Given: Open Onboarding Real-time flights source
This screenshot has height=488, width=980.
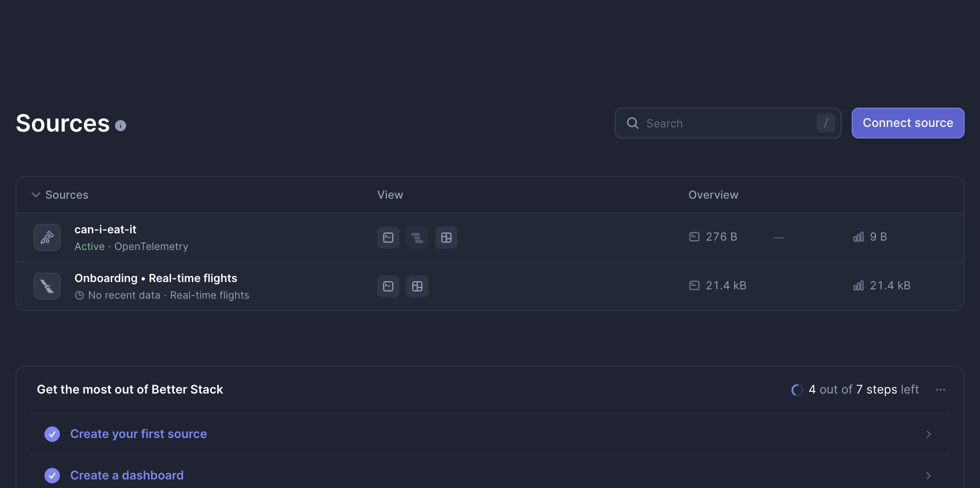Looking at the screenshot, I should click(x=156, y=278).
